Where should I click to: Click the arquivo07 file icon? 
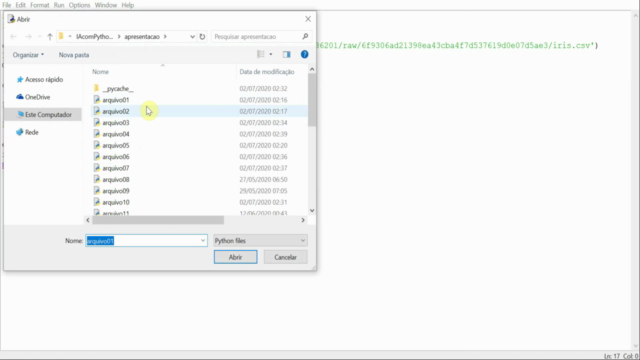tap(97, 168)
